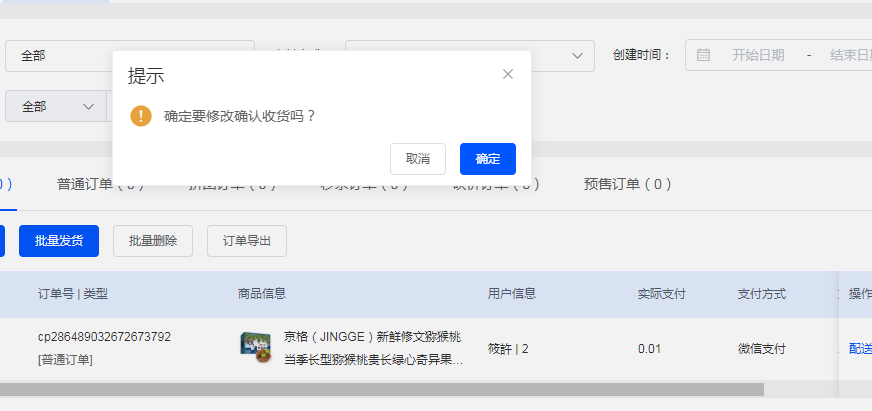Click the dialog message 确定要修改确认收货吗？

click(x=240, y=116)
